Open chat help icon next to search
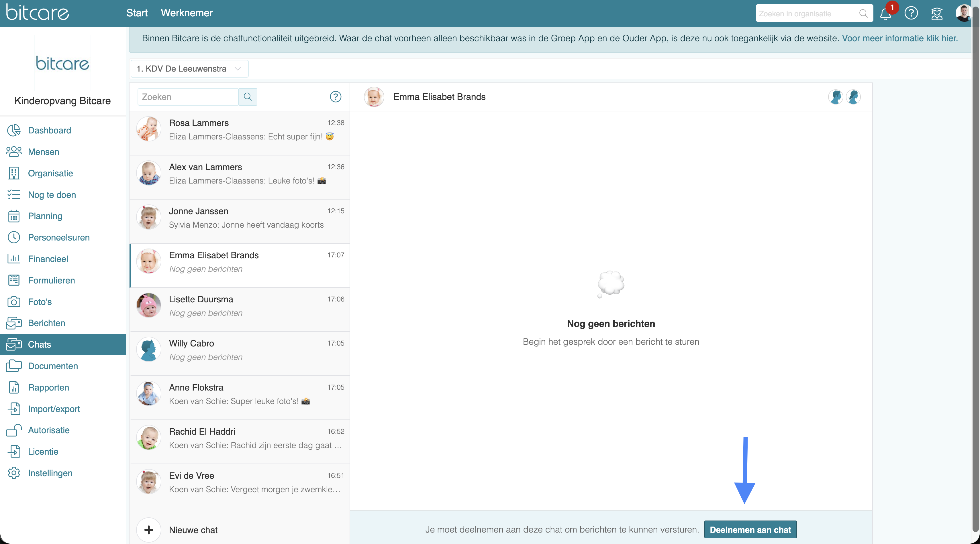Screen dimensions: 980x544 pos(335,97)
